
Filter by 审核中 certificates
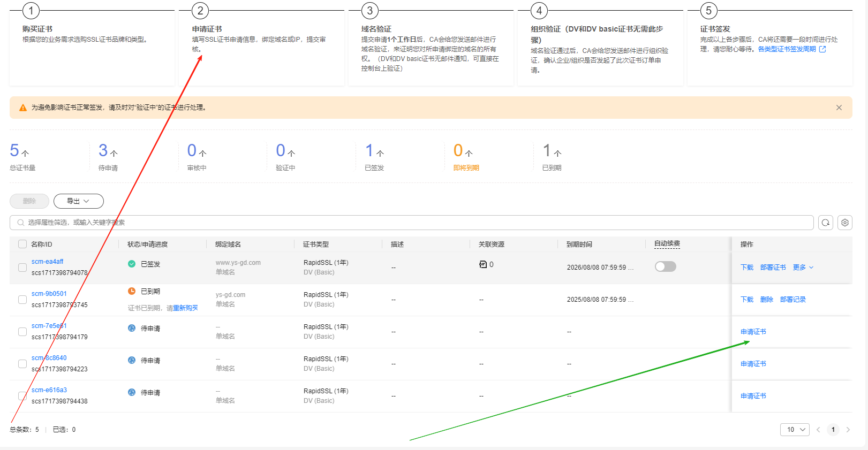(197, 157)
